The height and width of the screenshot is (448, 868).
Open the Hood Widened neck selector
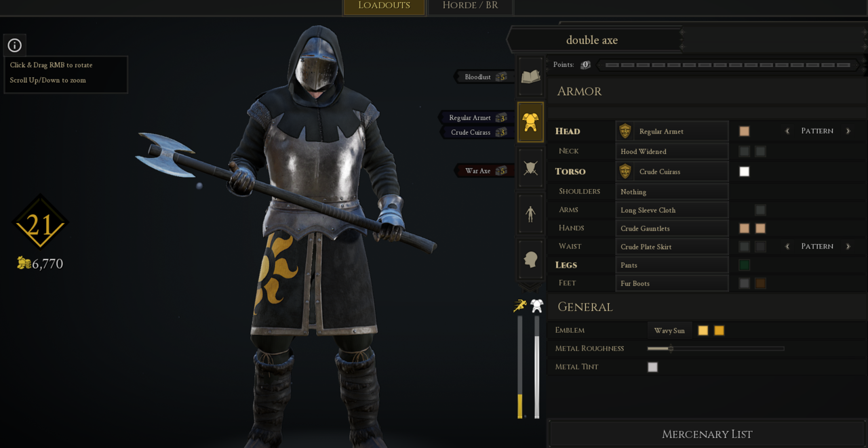point(671,151)
